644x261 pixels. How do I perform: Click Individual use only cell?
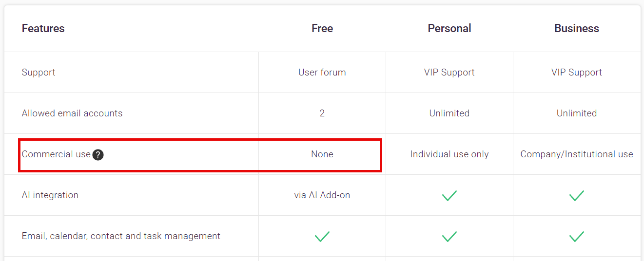point(449,154)
